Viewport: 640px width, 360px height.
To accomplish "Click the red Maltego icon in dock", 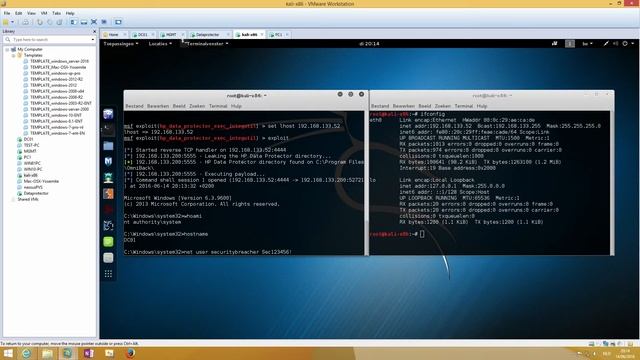I will point(108,210).
